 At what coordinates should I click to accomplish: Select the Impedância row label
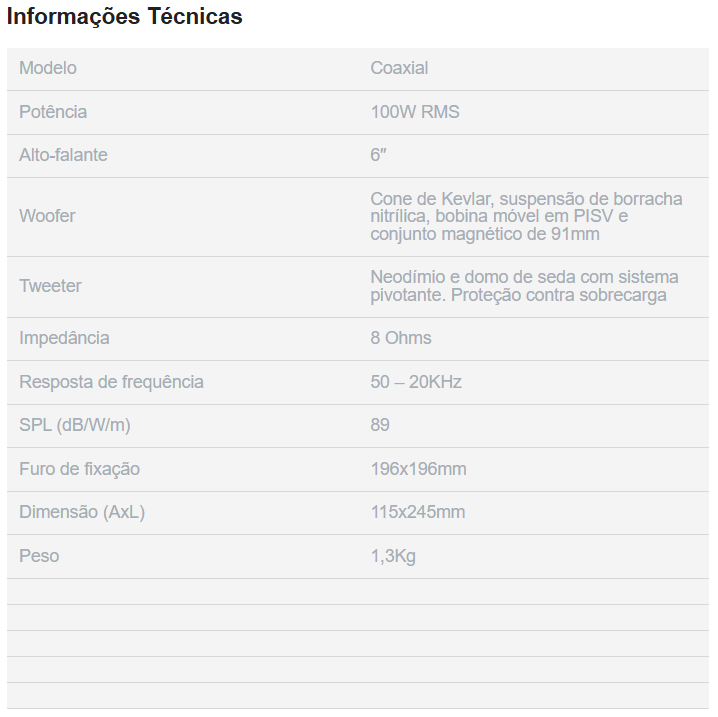click(64, 338)
